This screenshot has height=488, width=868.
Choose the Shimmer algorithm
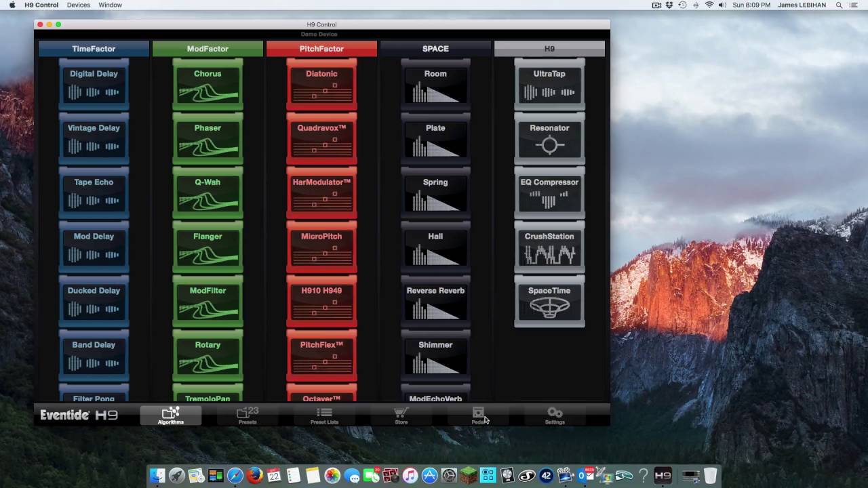tap(435, 355)
